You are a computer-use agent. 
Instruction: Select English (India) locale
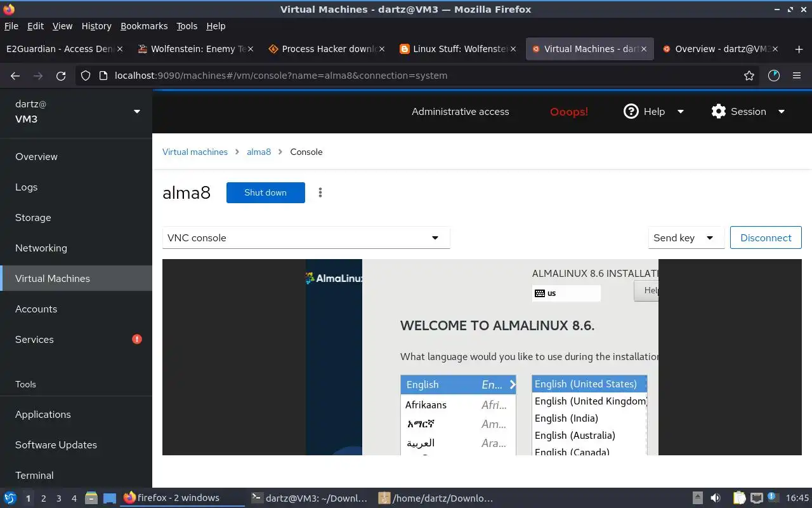tap(589, 418)
